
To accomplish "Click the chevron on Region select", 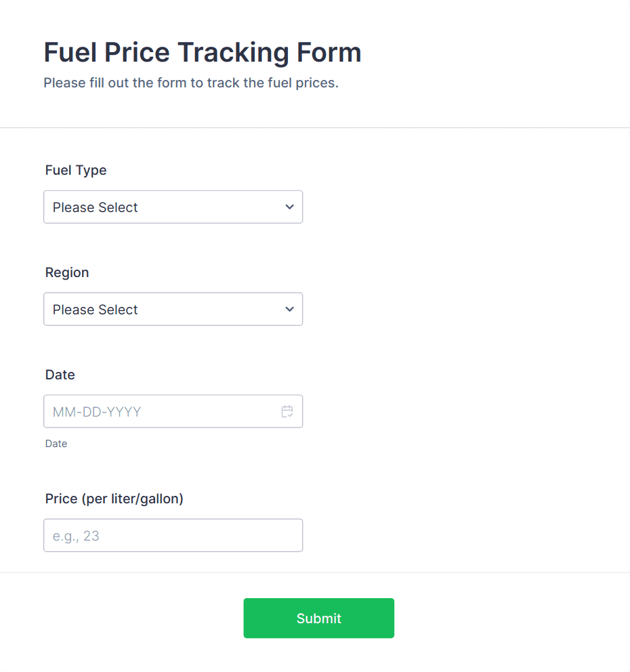I will pos(289,309).
